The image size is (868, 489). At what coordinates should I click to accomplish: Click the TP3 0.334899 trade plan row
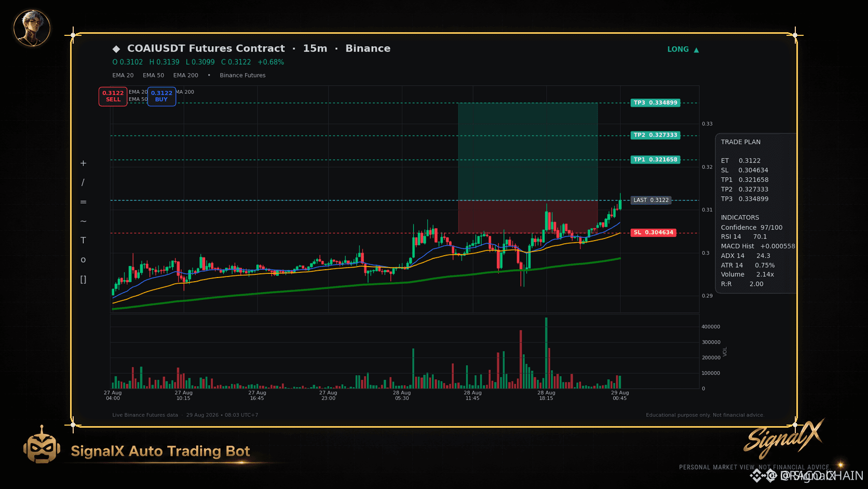pyautogui.click(x=745, y=199)
